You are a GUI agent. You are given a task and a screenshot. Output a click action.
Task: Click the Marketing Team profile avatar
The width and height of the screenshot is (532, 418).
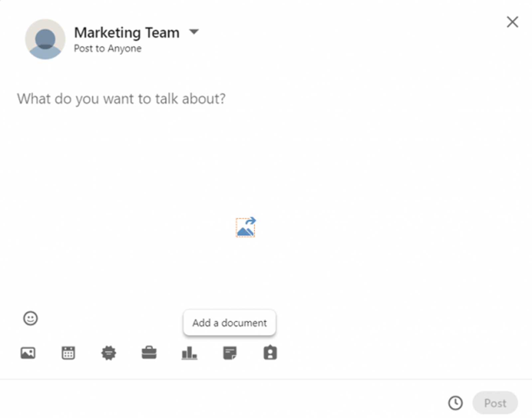point(45,39)
